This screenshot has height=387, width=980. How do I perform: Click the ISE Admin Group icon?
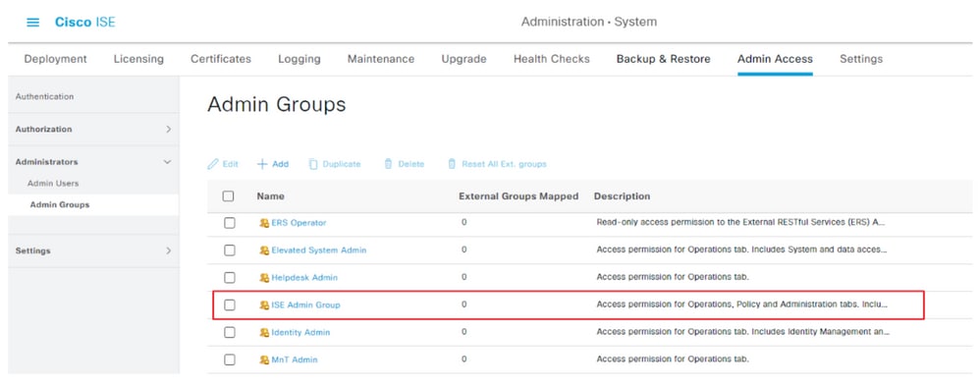[x=264, y=305]
